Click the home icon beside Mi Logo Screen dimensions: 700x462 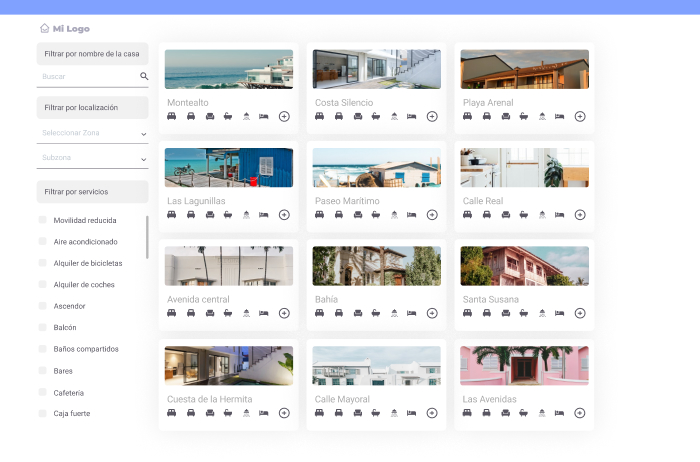click(x=44, y=29)
